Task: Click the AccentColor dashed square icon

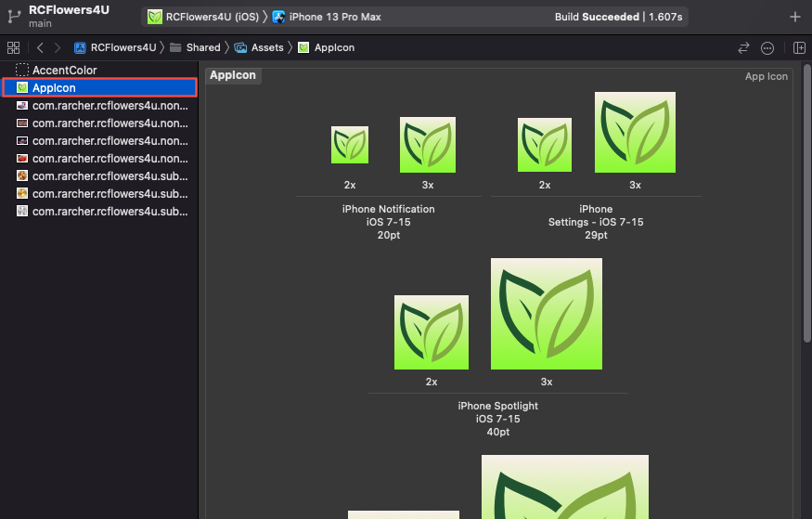Action: 21,70
